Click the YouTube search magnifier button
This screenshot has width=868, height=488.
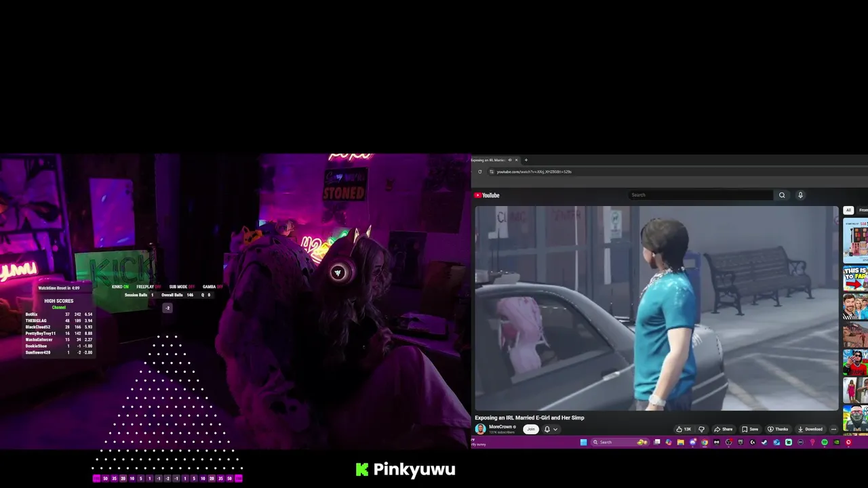pos(782,195)
